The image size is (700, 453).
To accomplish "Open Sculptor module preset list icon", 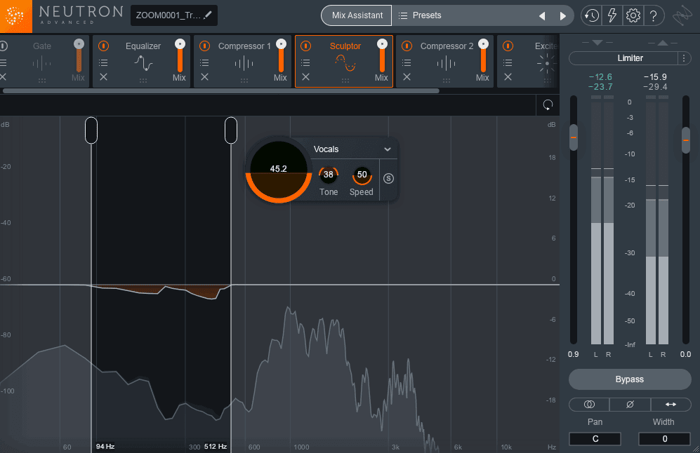I will (x=306, y=62).
